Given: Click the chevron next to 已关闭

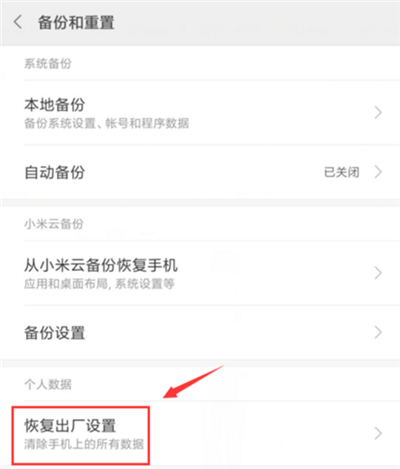Looking at the screenshot, I should (378, 172).
